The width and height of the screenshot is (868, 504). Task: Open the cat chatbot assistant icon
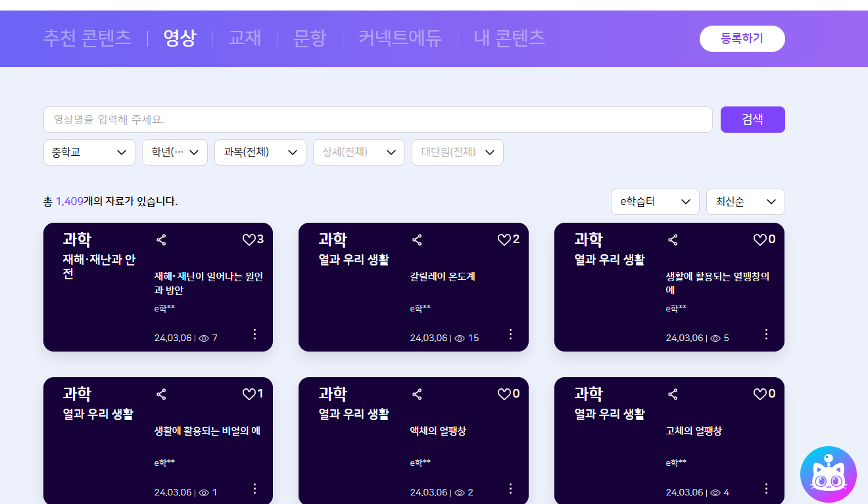[828, 474]
